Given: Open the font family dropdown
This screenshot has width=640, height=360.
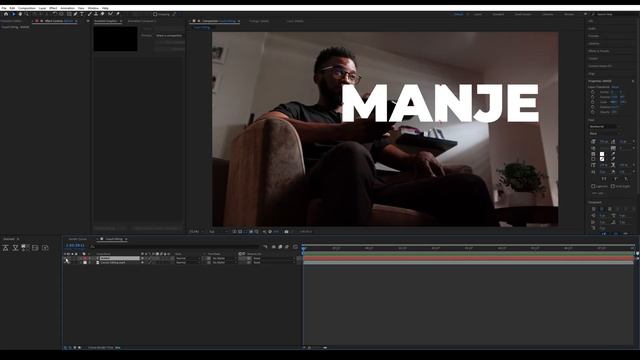Looking at the screenshot, I should click(x=605, y=127).
